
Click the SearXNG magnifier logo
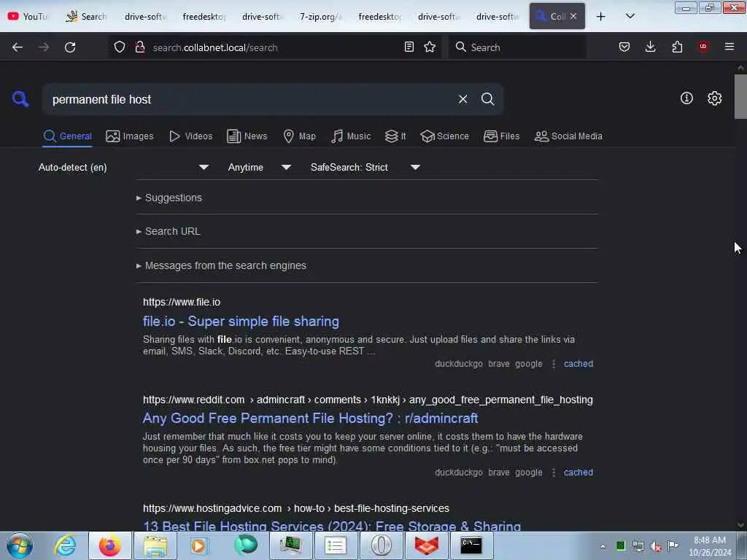[x=20, y=99]
